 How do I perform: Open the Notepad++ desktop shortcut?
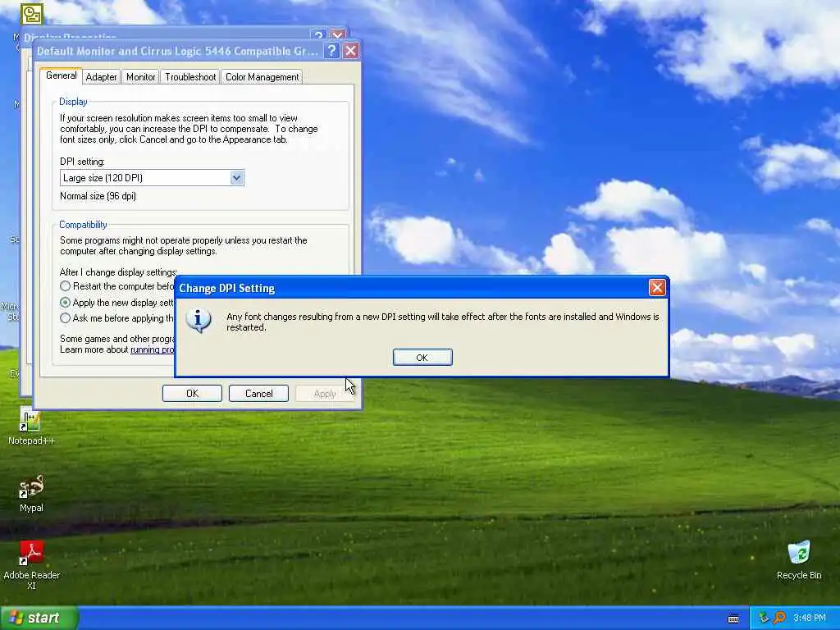click(x=31, y=427)
